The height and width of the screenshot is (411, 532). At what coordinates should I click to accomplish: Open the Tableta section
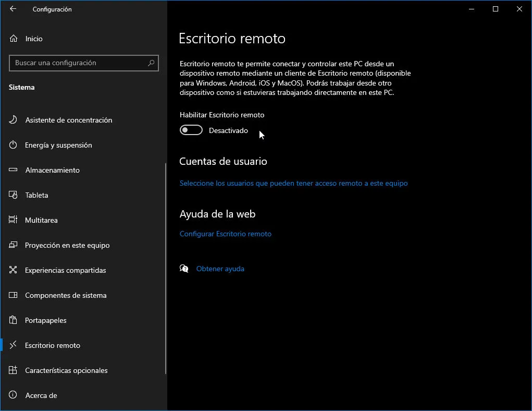83,195
